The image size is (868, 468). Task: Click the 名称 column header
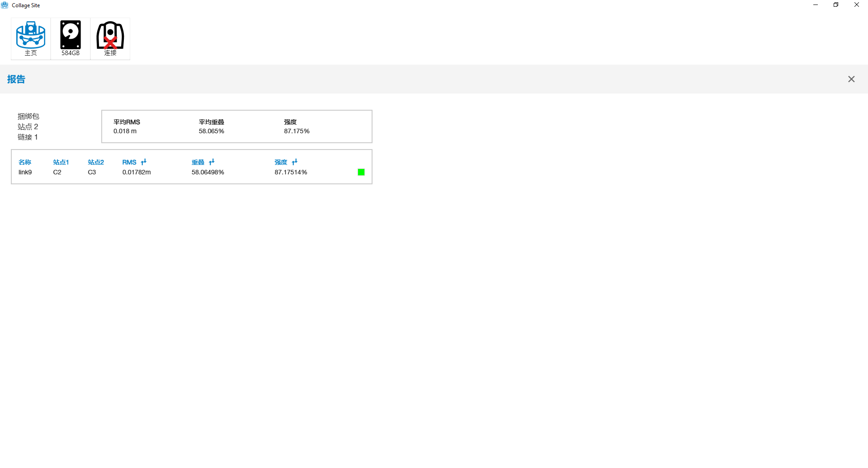(x=25, y=162)
